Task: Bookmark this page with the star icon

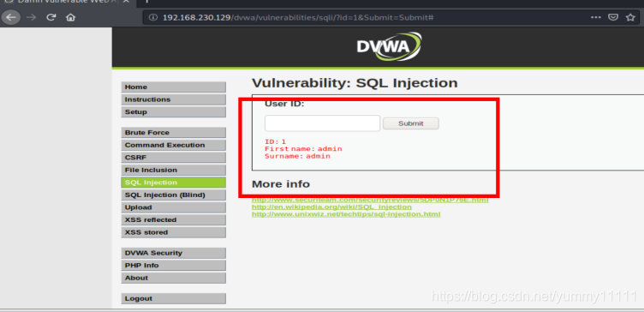Action: [630, 17]
